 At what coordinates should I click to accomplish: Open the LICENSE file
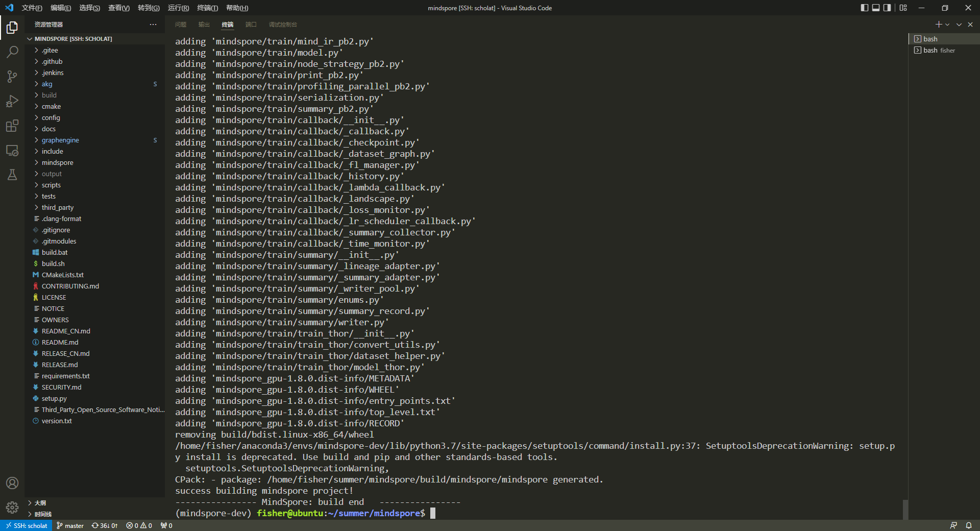pyautogui.click(x=95, y=297)
